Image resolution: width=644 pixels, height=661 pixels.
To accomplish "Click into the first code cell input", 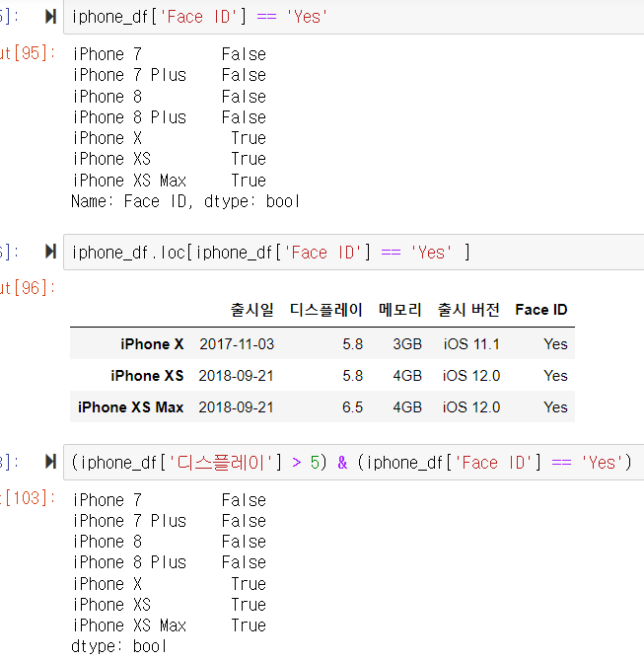I will pos(354,17).
